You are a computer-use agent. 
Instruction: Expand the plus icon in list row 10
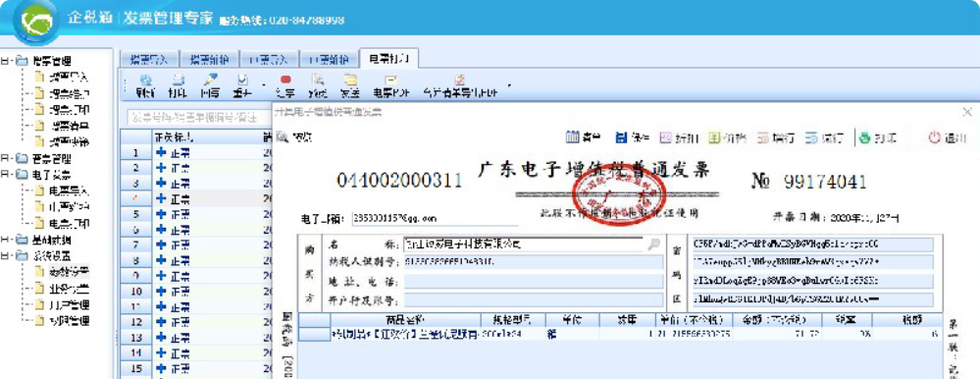click(161, 292)
